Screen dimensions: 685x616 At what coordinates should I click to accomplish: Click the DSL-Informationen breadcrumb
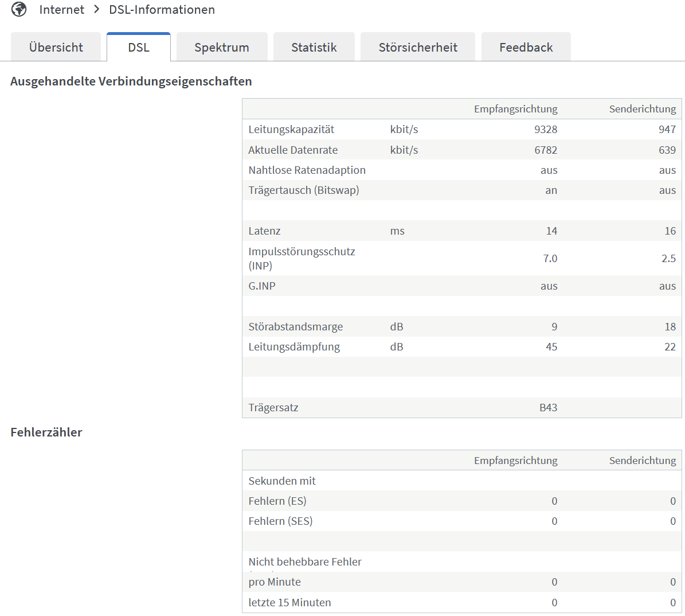pyautogui.click(x=162, y=10)
